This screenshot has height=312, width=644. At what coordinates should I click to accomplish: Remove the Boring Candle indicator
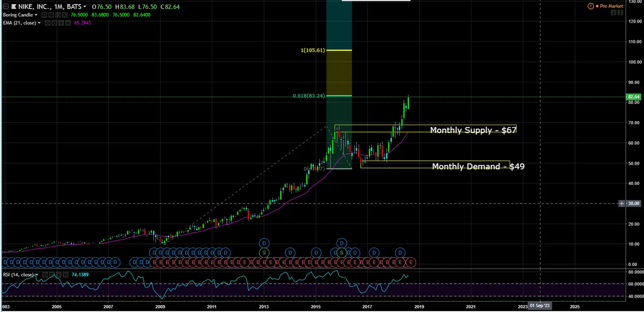point(65,15)
